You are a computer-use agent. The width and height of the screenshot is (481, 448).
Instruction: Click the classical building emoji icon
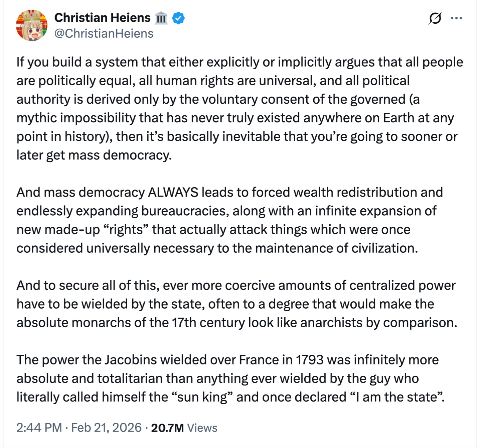161,18
